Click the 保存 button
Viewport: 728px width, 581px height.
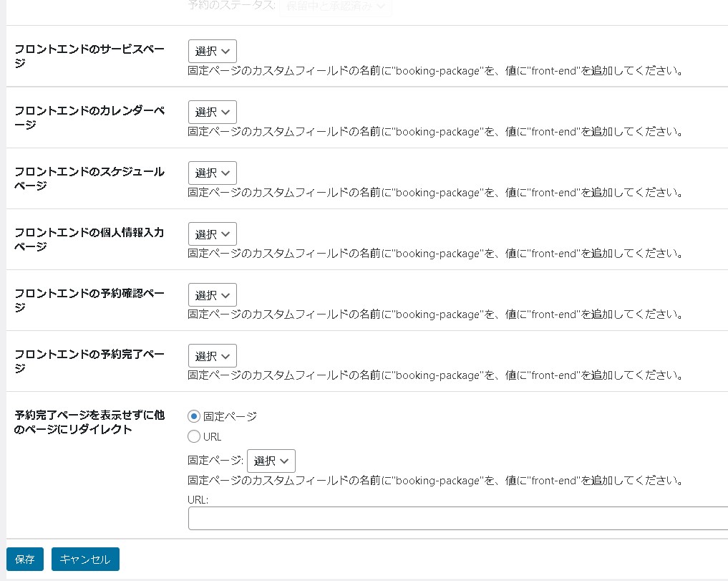tap(25, 560)
